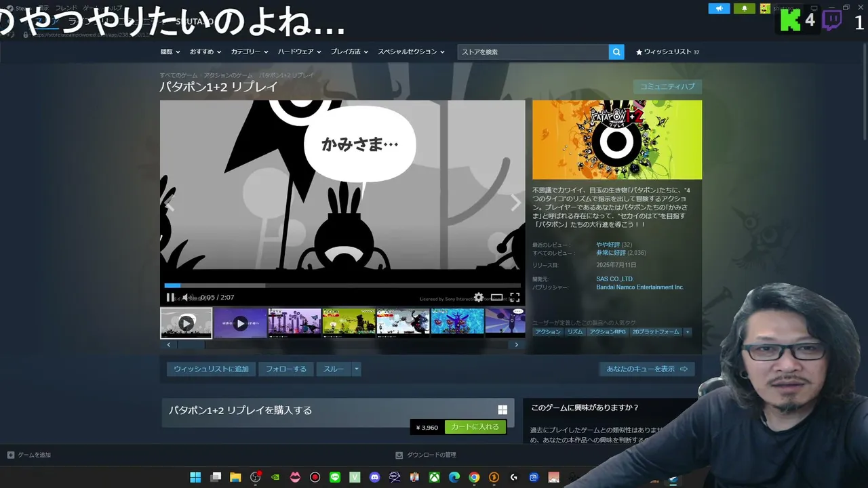This screenshot has height=488, width=868.
Task: Focus the ストアを検索 search field
Action: [533, 52]
